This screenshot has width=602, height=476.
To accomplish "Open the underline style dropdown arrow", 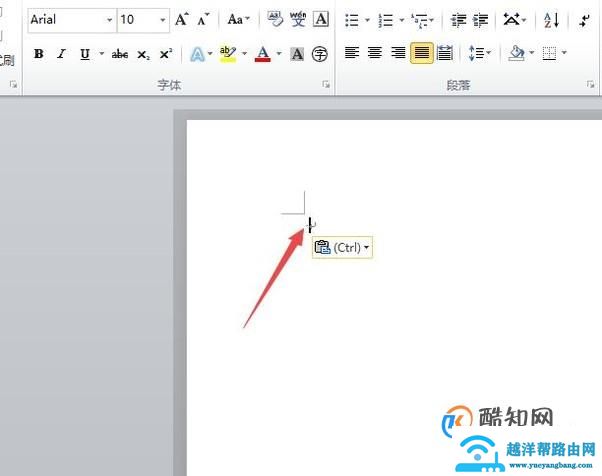I will click(102, 53).
